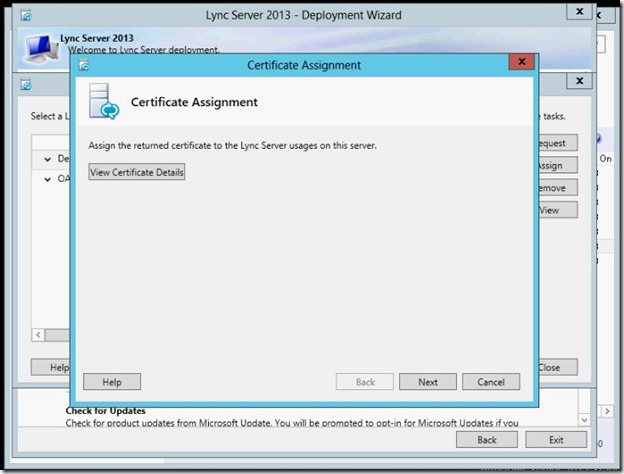Image resolution: width=624 pixels, height=474 pixels.
Task: Click Exit button in Deployment Wizard
Action: [556, 440]
